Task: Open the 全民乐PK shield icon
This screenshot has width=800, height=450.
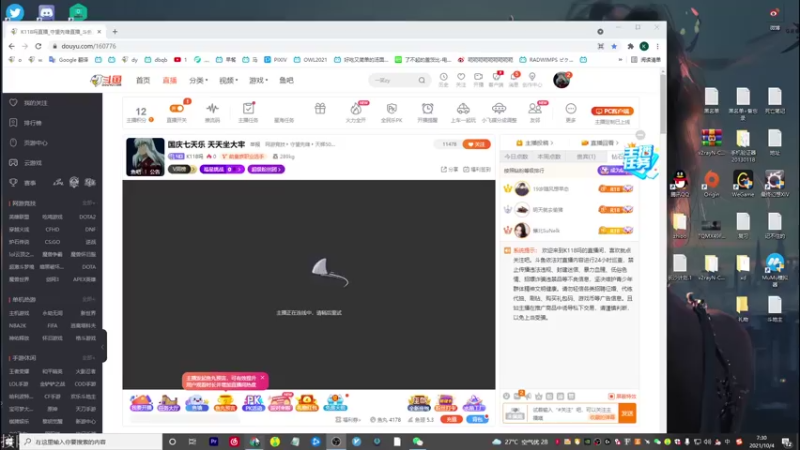Action: click(391, 108)
